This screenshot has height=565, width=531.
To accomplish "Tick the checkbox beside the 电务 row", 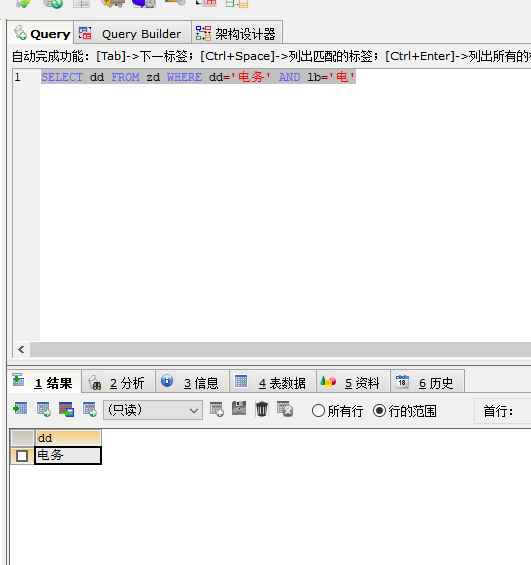I will click(22, 456).
